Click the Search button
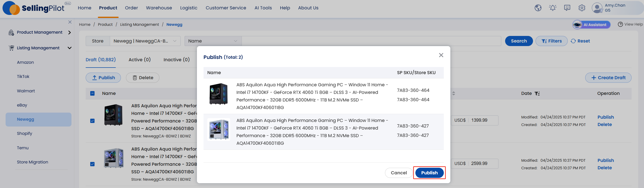Viewport: 644px width, 188px height. tap(519, 41)
